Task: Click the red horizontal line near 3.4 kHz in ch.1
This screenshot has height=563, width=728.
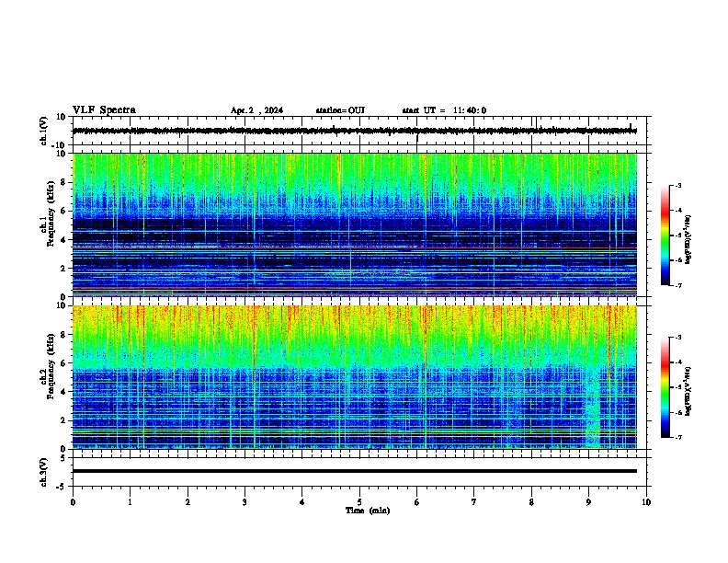Action: [x=355, y=248]
